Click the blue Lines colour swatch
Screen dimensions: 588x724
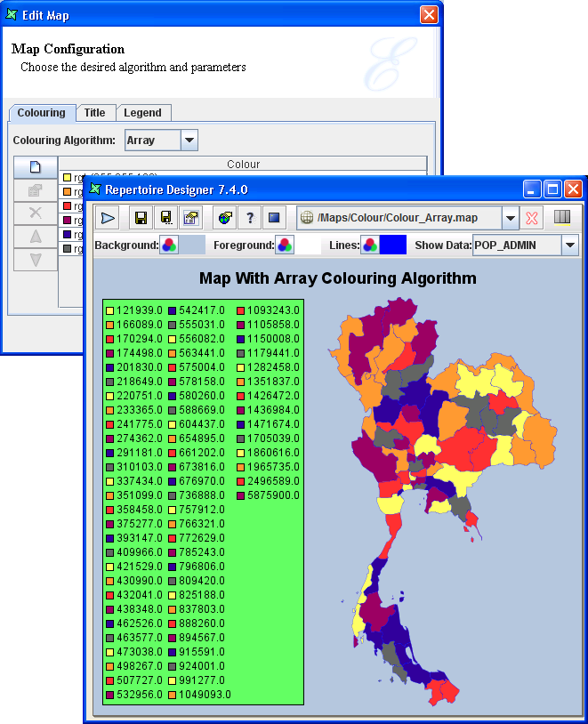click(x=393, y=245)
